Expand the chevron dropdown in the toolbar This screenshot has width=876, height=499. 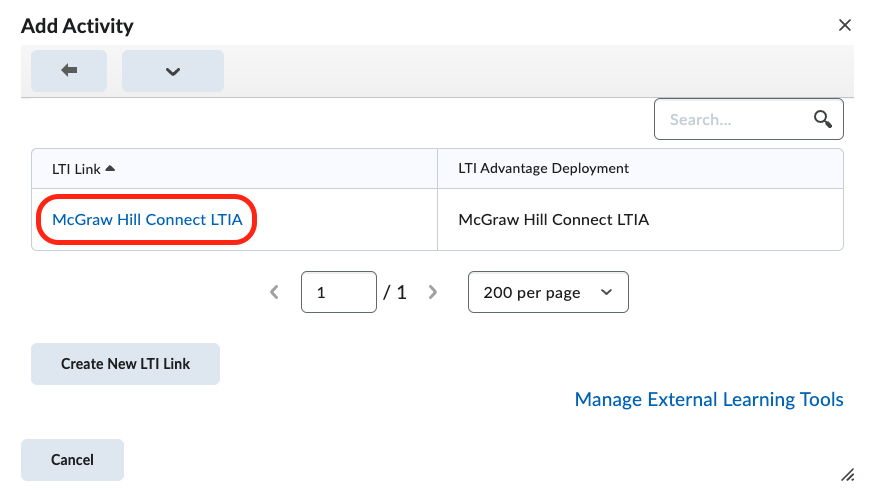[173, 71]
